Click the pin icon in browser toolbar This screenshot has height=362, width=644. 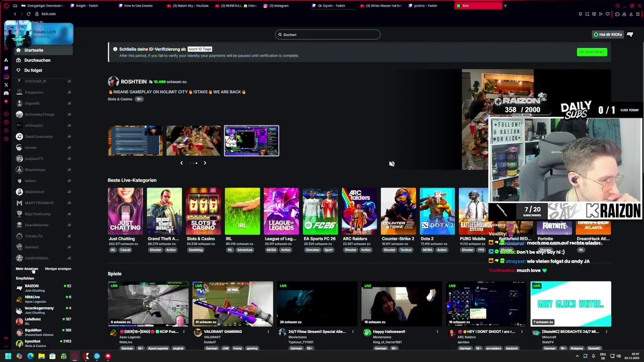[x=581, y=14]
